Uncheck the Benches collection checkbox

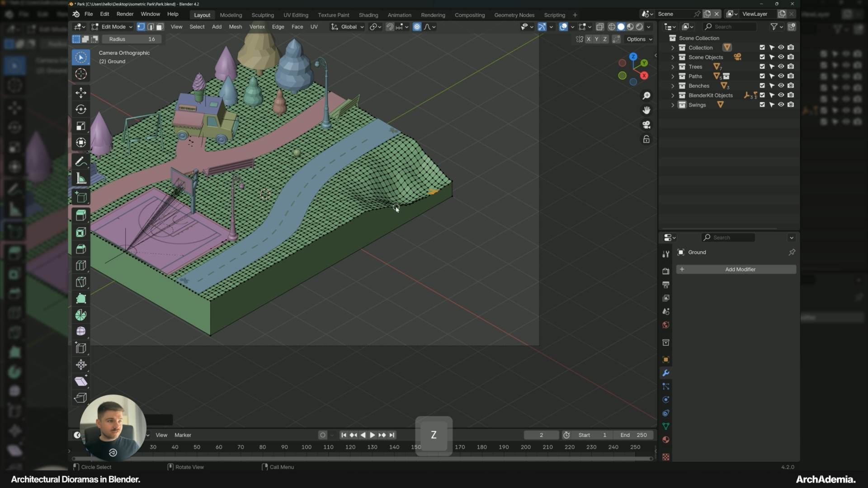point(762,85)
